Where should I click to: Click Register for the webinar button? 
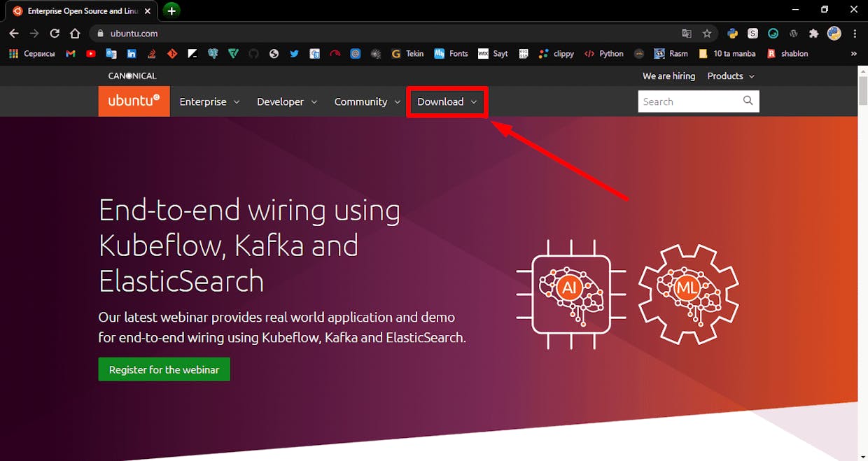[x=164, y=369]
